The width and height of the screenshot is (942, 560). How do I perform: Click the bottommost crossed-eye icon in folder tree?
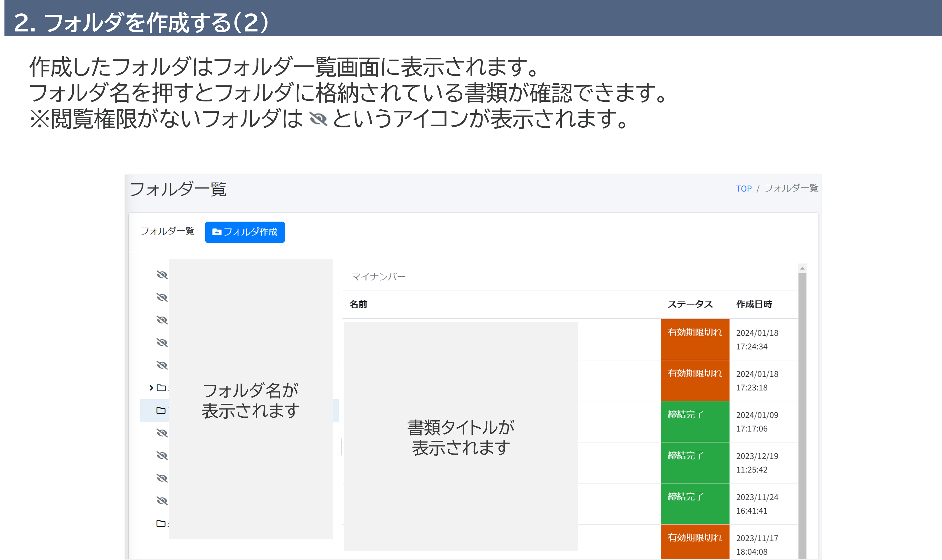[x=162, y=501]
